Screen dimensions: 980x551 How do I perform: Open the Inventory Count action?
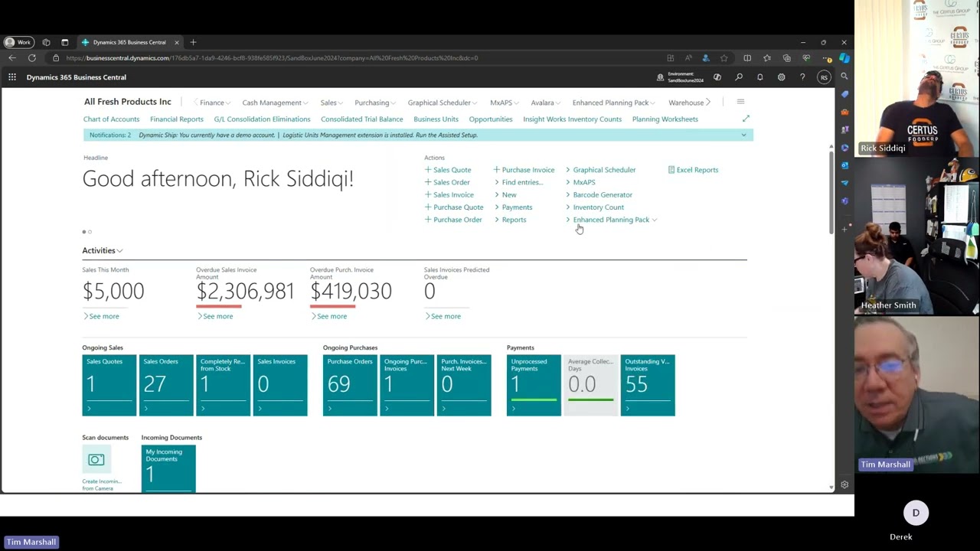tap(595, 207)
